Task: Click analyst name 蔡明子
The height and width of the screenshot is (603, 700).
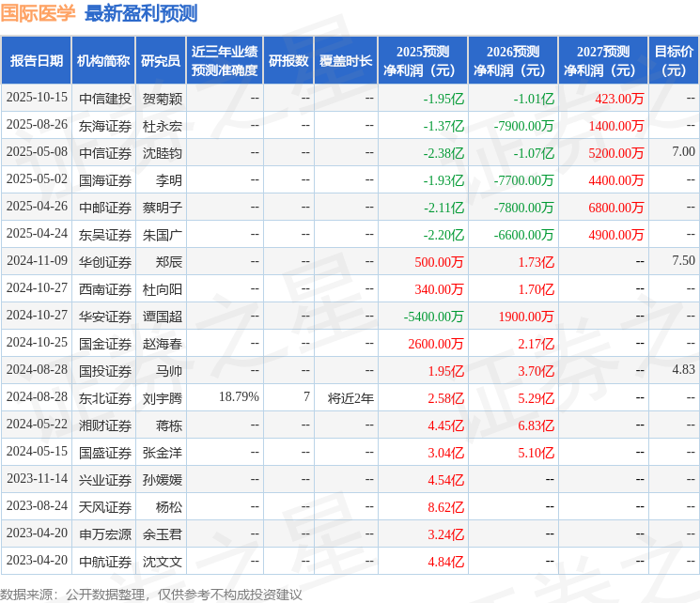Action: coord(162,208)
